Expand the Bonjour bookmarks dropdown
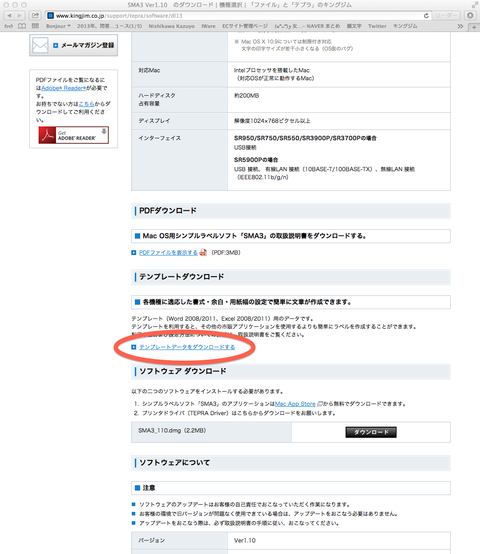Viewport: 480px width, 554px height. tap(58, 26)
